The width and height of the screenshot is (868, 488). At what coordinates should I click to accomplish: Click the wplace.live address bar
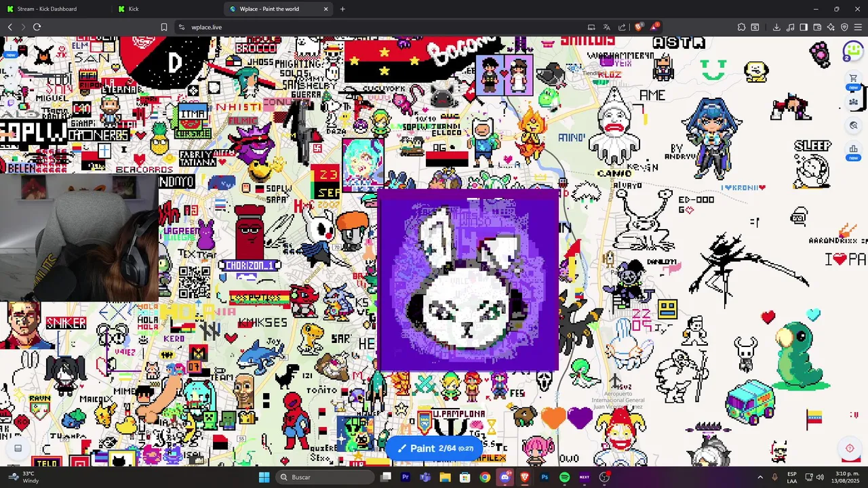pos(380,27)
